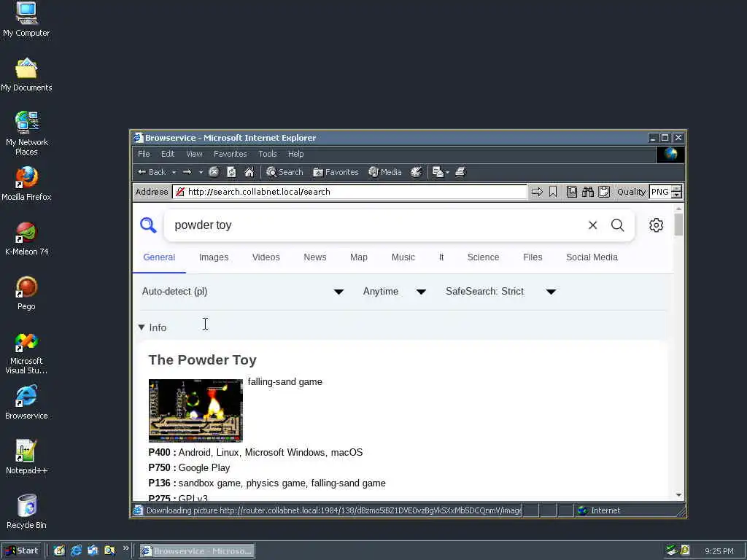Click The Powder Toy heading
This screenshot has height=560, width=747.
203,360
